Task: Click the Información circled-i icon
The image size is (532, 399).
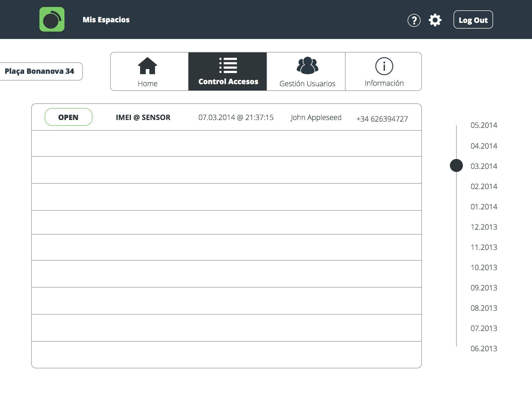Action: (x=384, y=66)
